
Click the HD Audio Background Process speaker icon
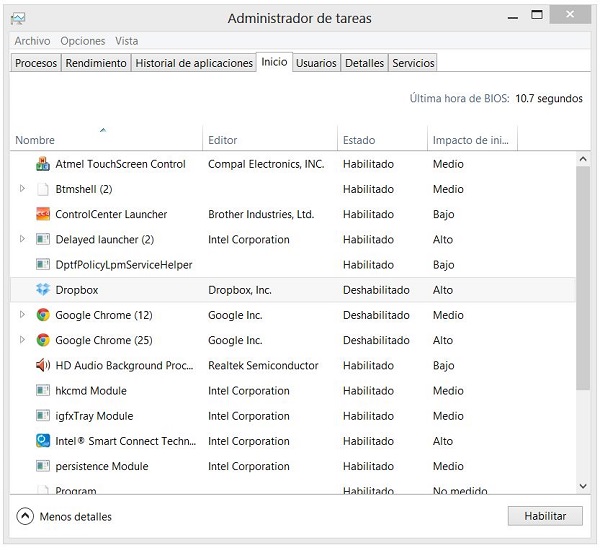click(43, 365)
